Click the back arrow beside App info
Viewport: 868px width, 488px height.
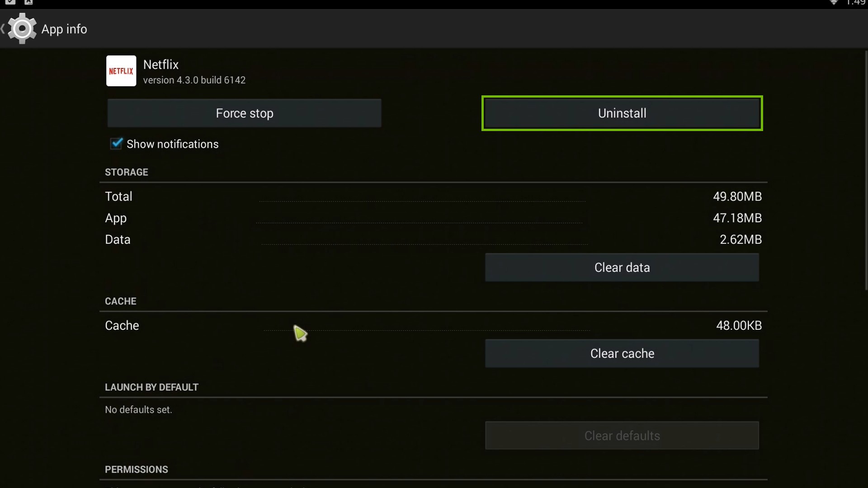(x=3, y=28)
